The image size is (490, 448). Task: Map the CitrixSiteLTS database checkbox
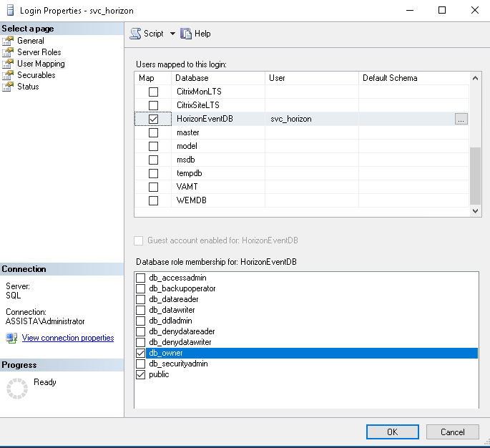click(153, 105)
